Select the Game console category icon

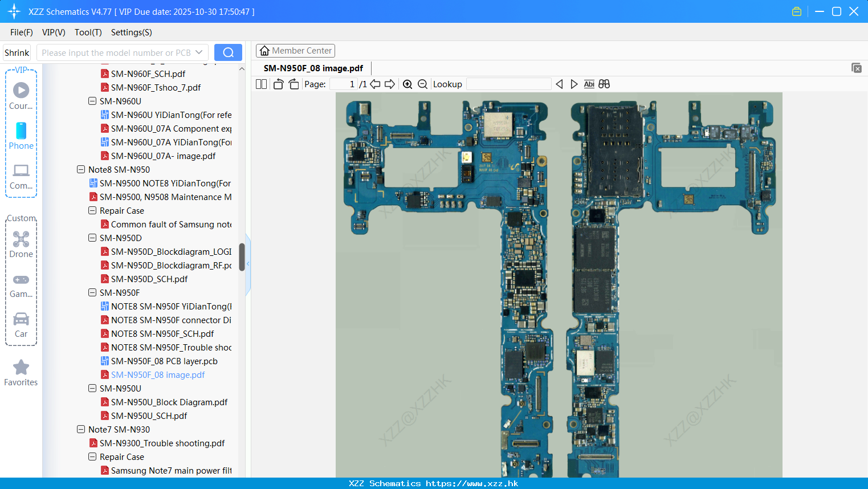click(x=21, y=285)
